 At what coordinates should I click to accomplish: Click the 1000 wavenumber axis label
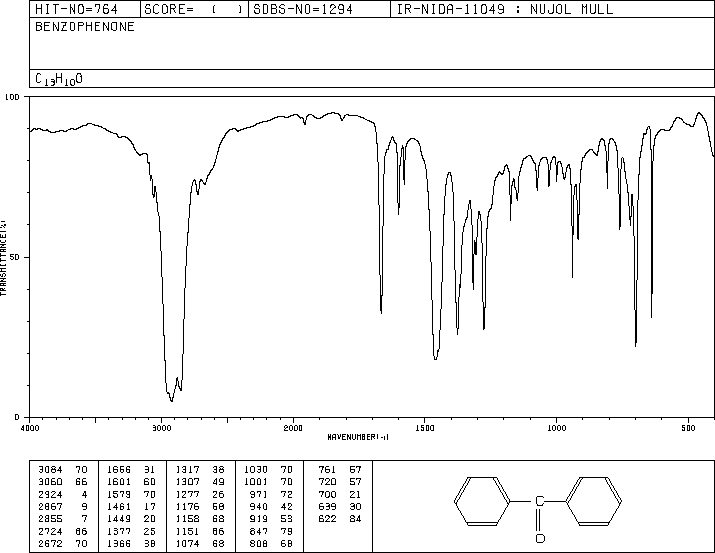point(556,428)
